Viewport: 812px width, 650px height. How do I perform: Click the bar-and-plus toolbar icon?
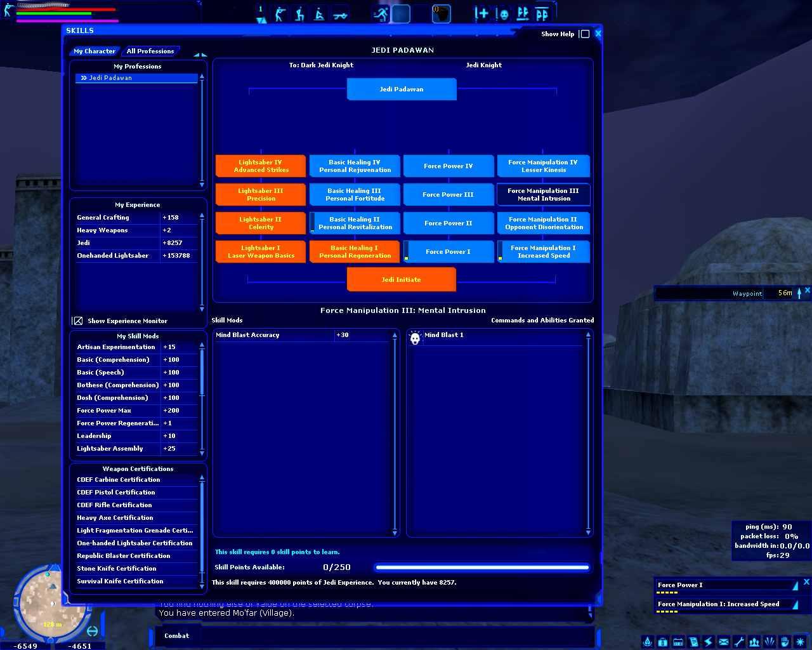coord(481,13)
